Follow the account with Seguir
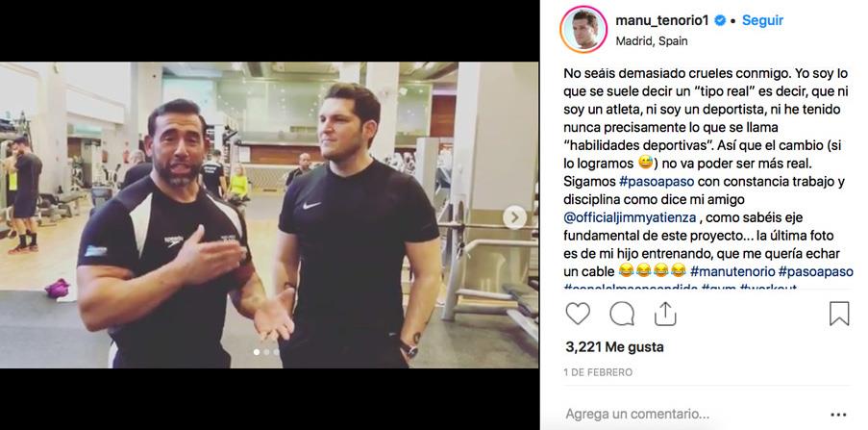The image size is (868, 430). (x=762, y=20)
